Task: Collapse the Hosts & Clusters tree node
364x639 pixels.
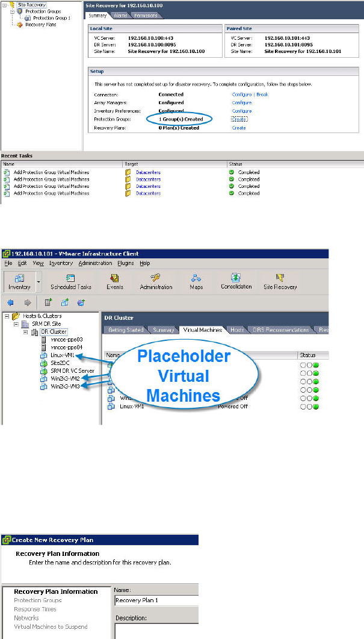Action: [7, 316]
